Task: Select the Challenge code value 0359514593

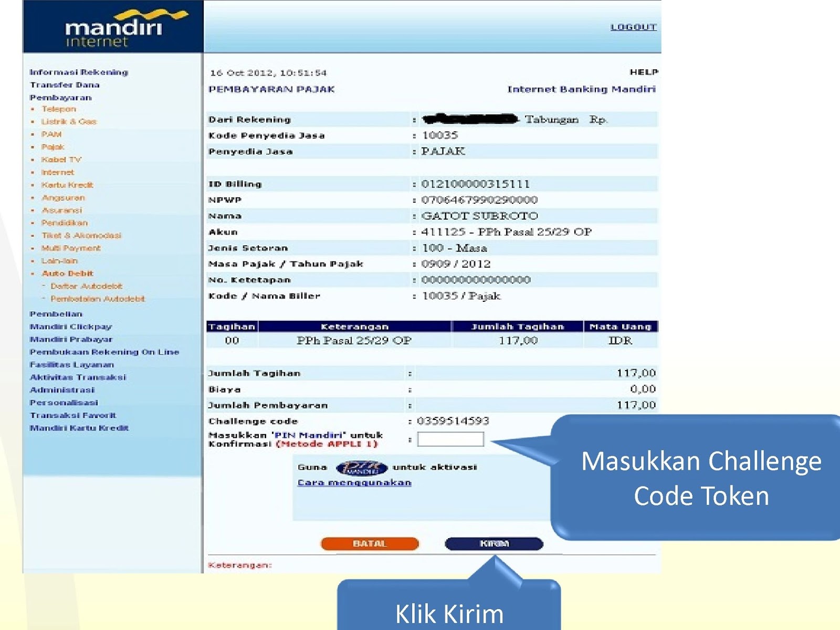Action: (x=453, y=421)
